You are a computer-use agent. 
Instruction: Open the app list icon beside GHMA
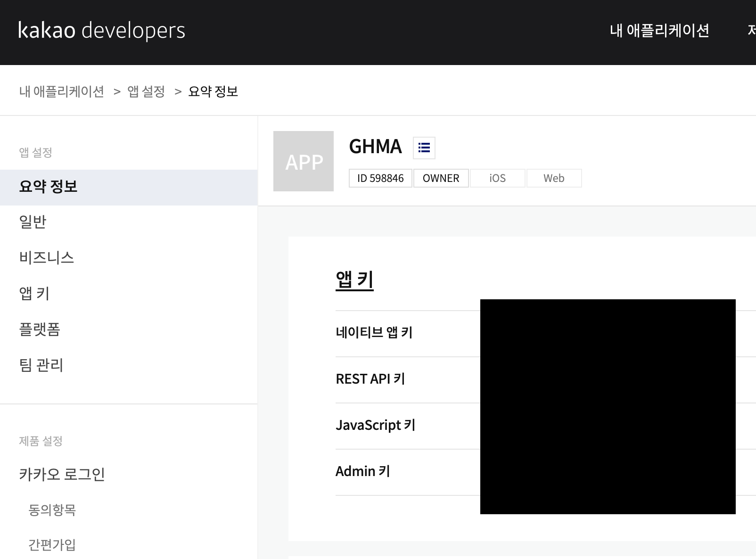pos(424,148)
